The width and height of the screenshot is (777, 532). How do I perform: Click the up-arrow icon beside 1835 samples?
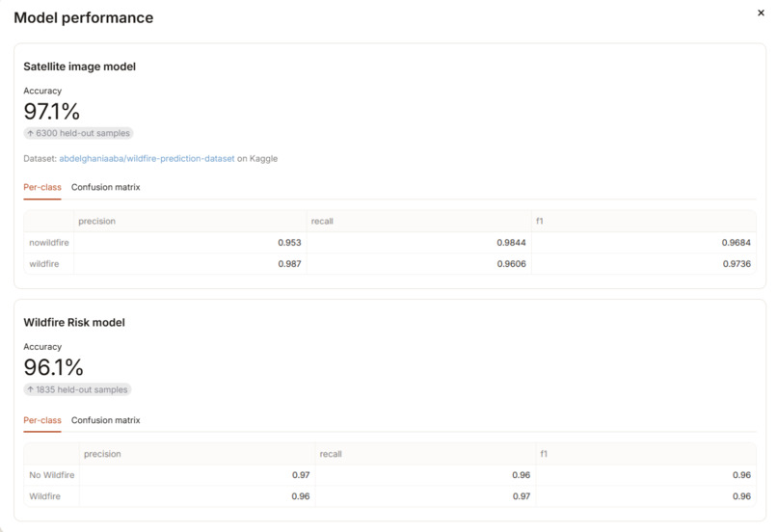(30, 389)
